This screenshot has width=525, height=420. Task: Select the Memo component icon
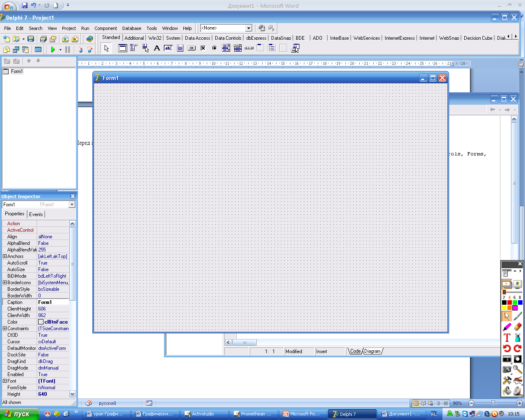180,48
